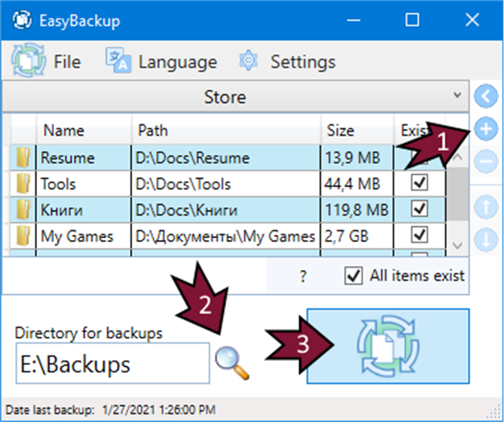Click the Книги folder icon
Screen dimensions: 504x422
pos(24,209)
